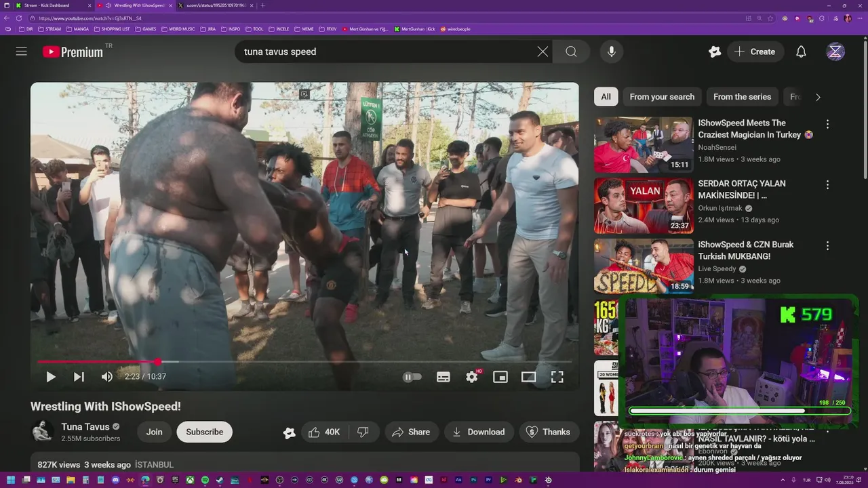Open the STREAM bookmarks folder

tap(50, 29)
